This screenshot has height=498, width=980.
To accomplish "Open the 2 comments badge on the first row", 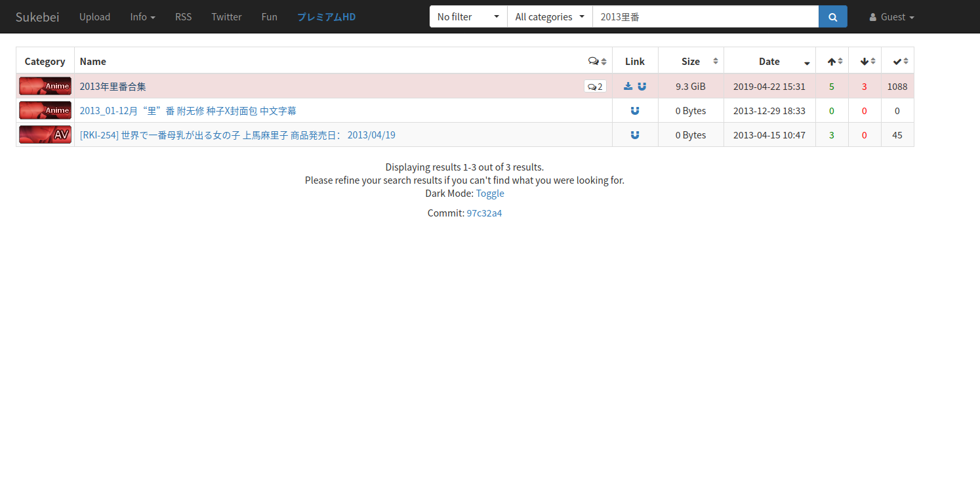I will (x=595, y=86).
